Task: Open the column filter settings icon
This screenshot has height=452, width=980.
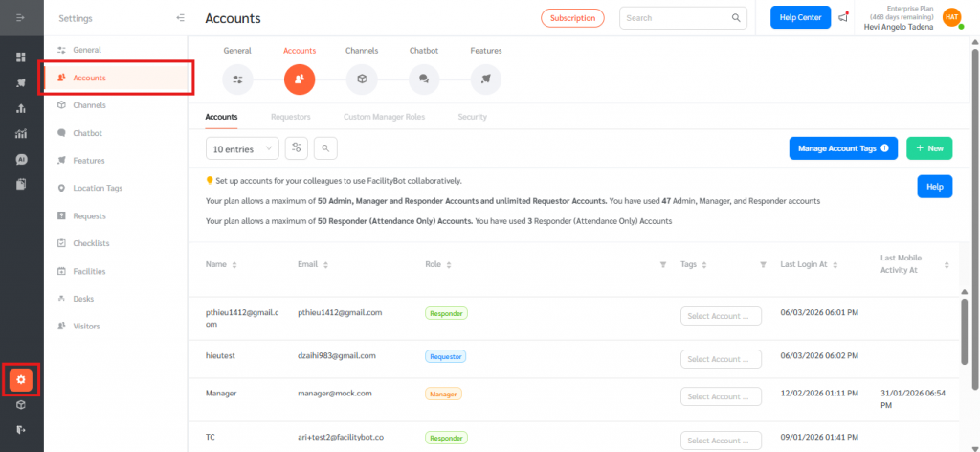Action: [x=297, y=148]
